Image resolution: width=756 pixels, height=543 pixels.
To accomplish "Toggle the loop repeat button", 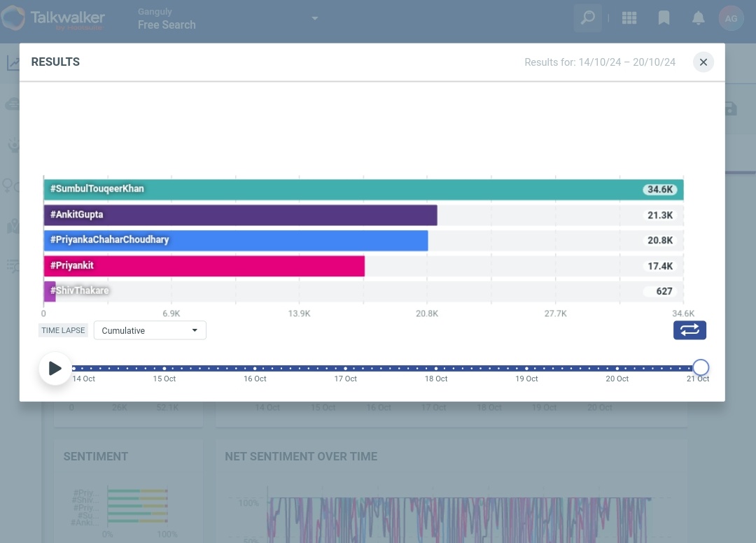I will click(x=689, y=330).
